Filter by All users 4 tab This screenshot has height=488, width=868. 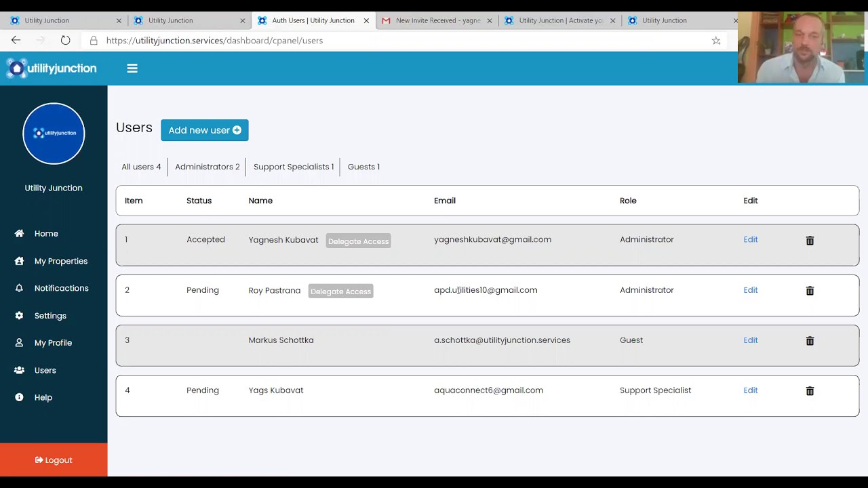pos(141,167)
